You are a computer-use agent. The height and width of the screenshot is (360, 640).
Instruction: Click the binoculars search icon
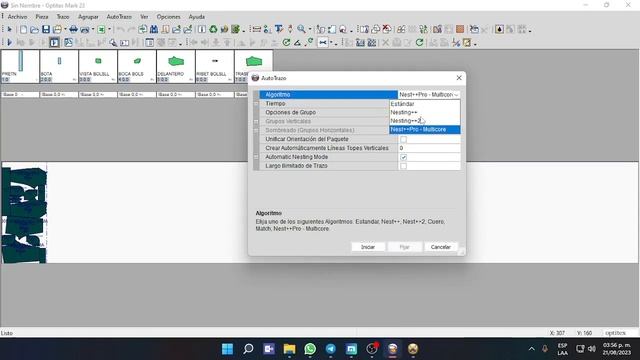154,29
